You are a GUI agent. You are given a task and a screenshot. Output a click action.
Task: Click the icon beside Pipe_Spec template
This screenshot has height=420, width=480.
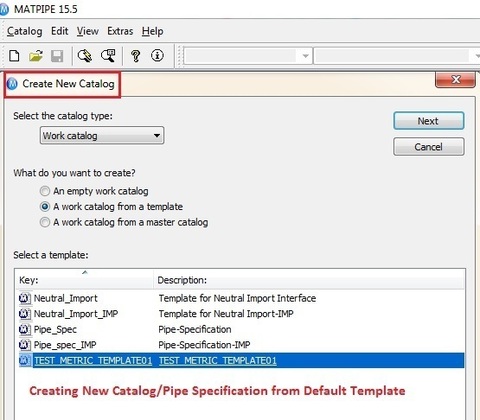pyautogui.click(x=25, y=329)
